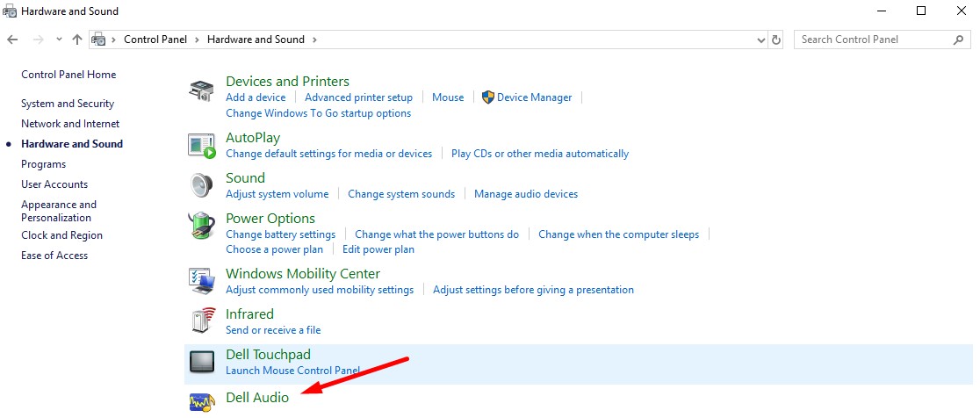Click Change system sounds
The height and width of the screenshot is (418, 980).
(x=401, y=194)
